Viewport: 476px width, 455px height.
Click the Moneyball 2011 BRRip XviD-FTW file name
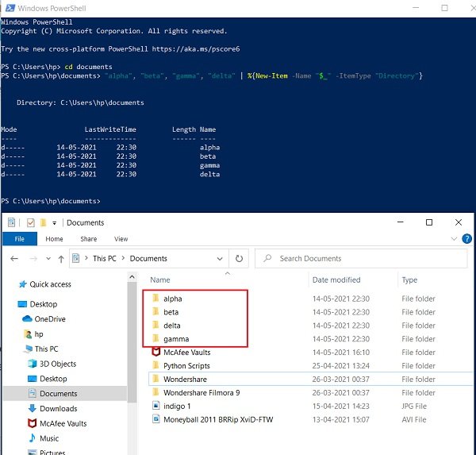(x=218, y=420)
